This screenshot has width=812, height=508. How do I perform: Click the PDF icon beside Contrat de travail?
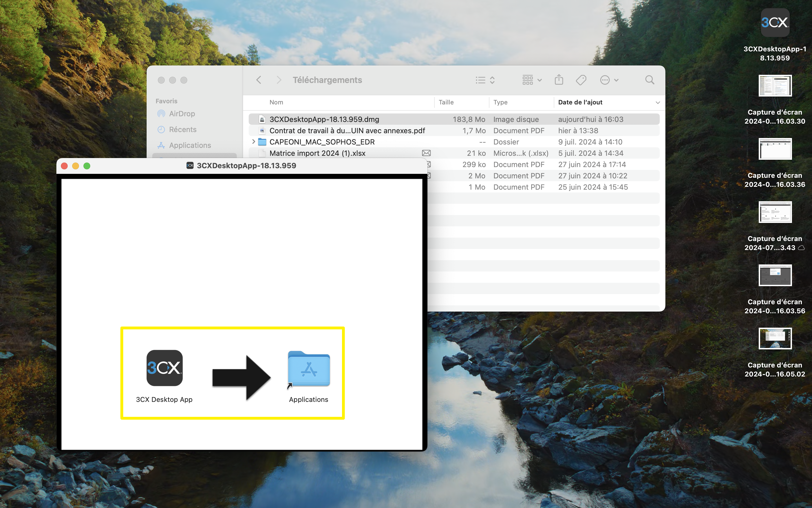point(262,131)
